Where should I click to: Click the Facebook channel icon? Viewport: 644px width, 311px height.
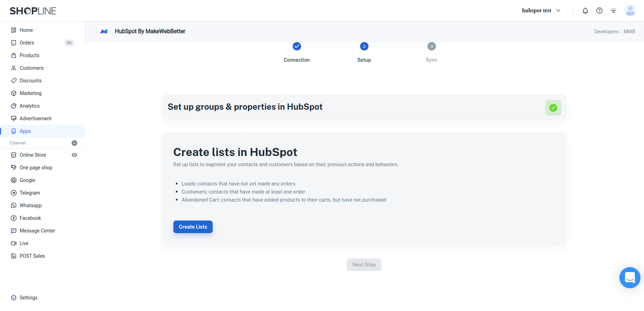pos(14,218)
